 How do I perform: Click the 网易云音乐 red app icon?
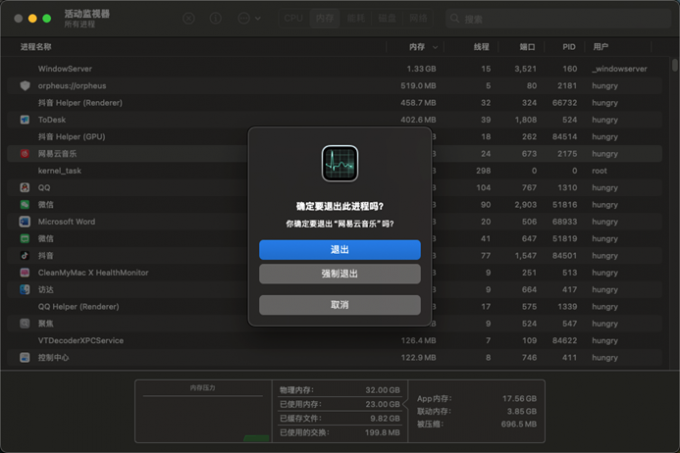pos(25,153)
